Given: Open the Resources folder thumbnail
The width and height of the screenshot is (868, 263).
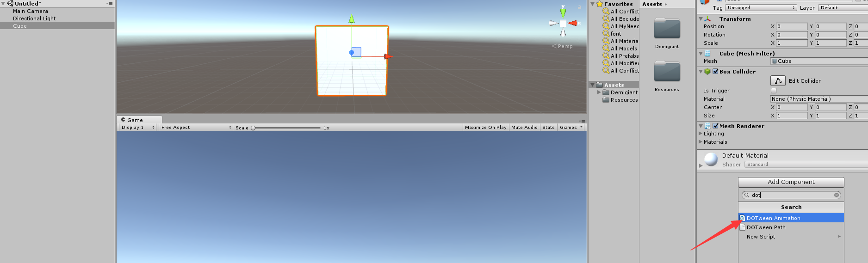Looking at the screenshot, I should pos(667,72).
